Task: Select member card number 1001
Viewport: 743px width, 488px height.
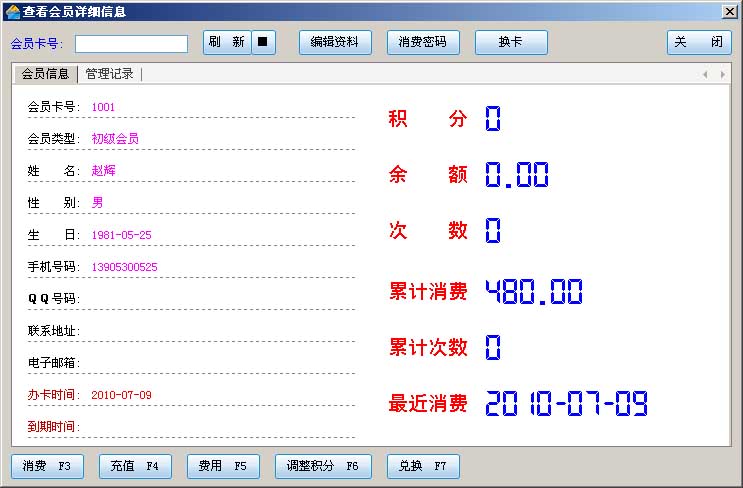Action: 103,107
